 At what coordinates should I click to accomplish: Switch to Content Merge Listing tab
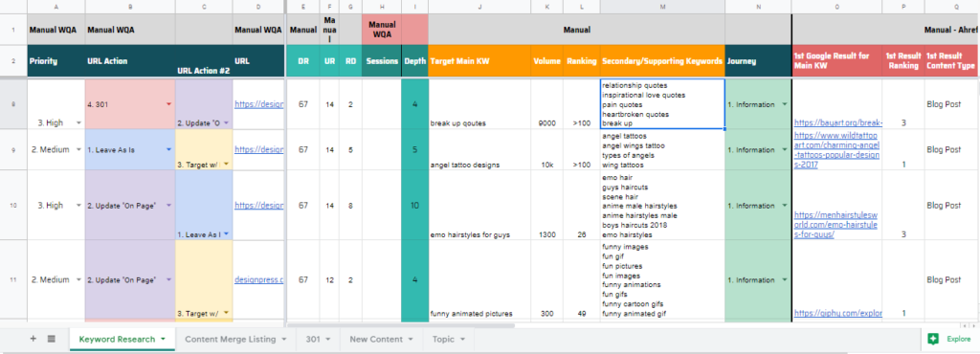[x=230, y=339]
